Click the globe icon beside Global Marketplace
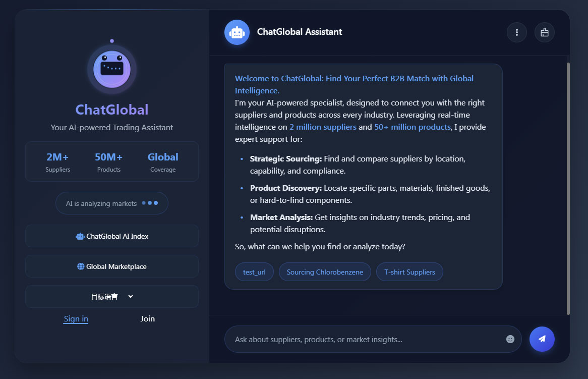Viewport: 588px width, 379px height. click(x=81, y=266)
